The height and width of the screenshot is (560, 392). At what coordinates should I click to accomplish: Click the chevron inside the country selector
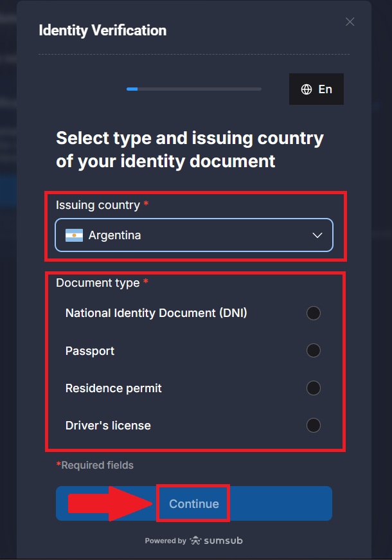click(316, 235)
